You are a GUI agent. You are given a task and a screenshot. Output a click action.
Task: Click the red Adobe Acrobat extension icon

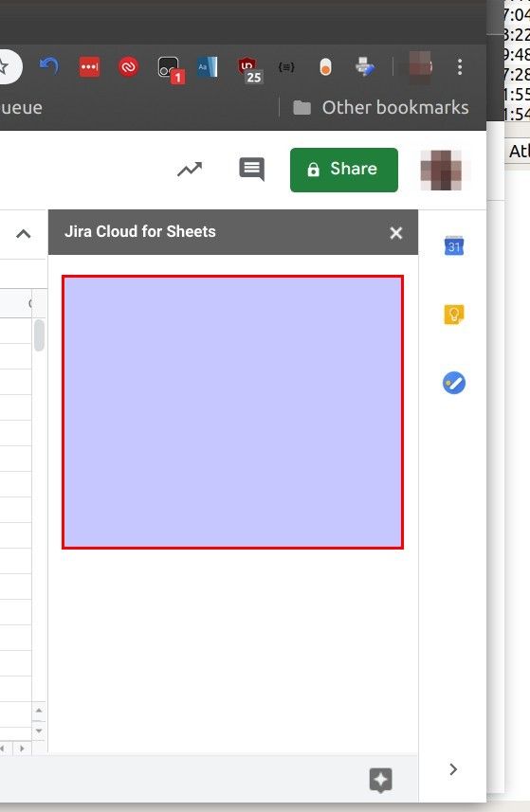coord(129,67)
